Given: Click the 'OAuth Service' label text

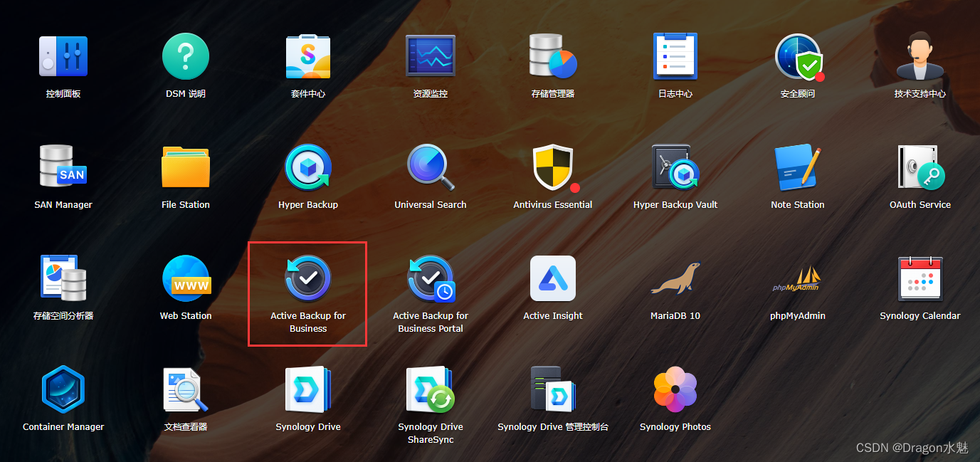Looking at the screenshot, I should [920, 204].
